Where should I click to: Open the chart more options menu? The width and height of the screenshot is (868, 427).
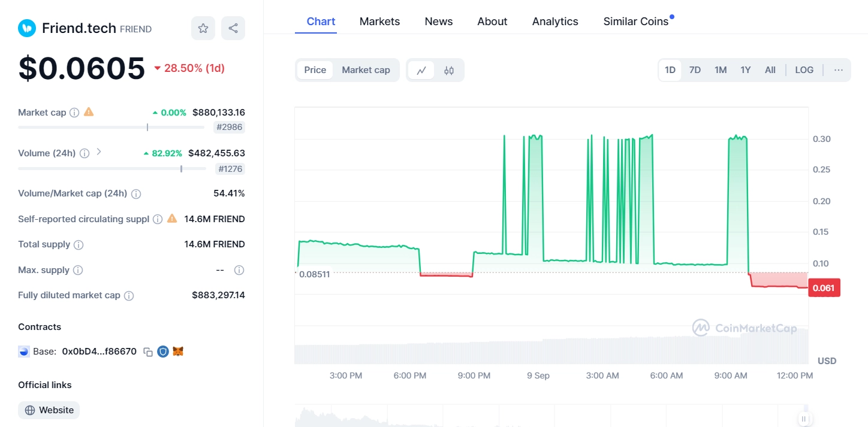coord(838,70)
